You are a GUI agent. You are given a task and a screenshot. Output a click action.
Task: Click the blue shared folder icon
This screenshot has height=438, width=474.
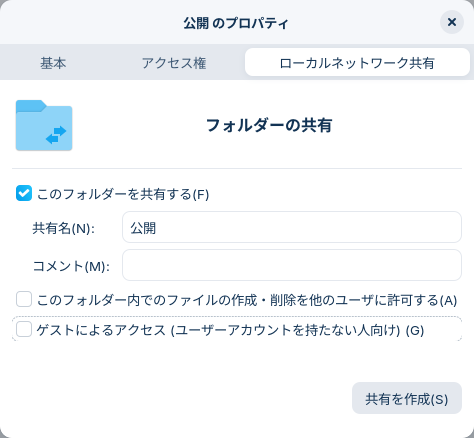click(44, 125)
